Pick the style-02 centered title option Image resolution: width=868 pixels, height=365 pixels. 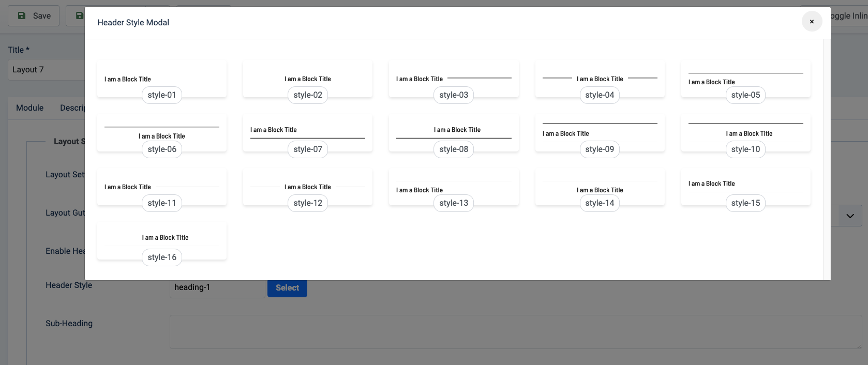(x=307, y=79)
